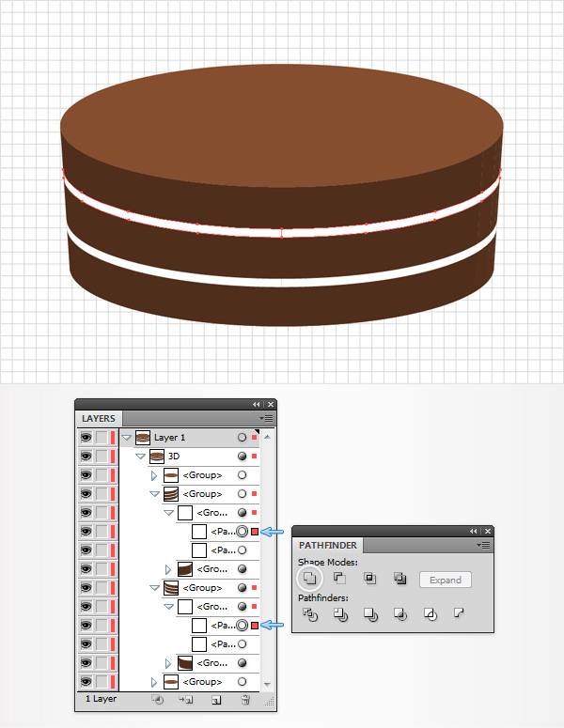Click Make/Release Clipping Mask icon in Layers

pyautogui.click(x=158, y=700)
